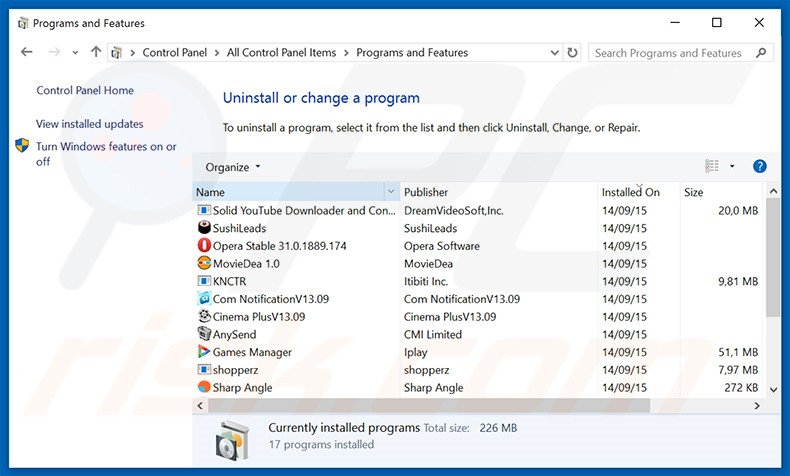Click View installed updates link
This screenshot has width=790, height=476.
click(x=89, y=124)
